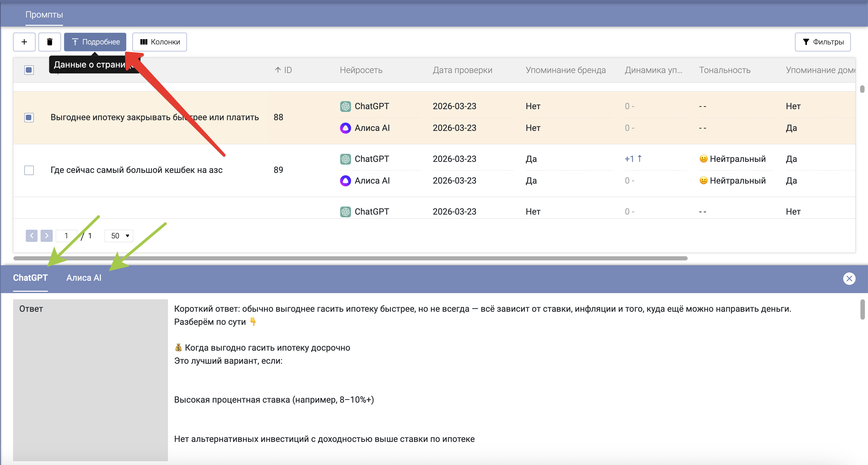Image resolution: width=868 pixels, height=465 pixels.
Task: Click the Нейросеть column header
Action: [x=361, y=70]
